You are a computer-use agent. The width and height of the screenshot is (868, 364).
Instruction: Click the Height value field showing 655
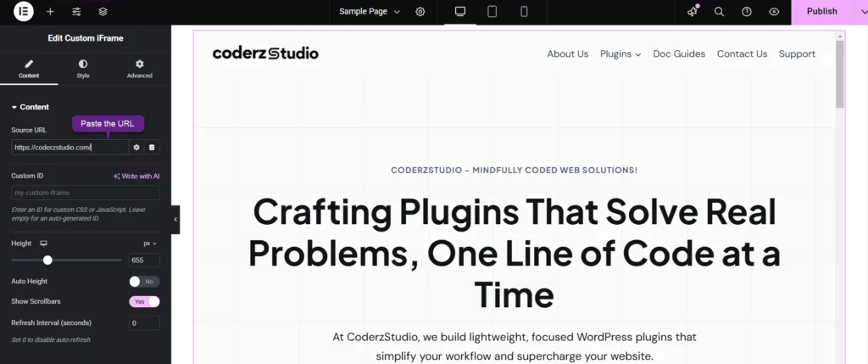point(144,260)
